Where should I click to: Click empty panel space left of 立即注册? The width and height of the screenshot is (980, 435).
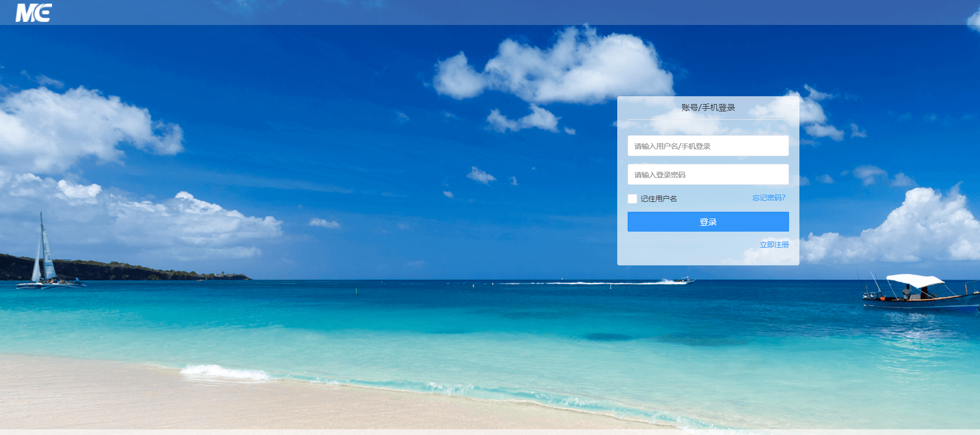(x=687, y=245)
